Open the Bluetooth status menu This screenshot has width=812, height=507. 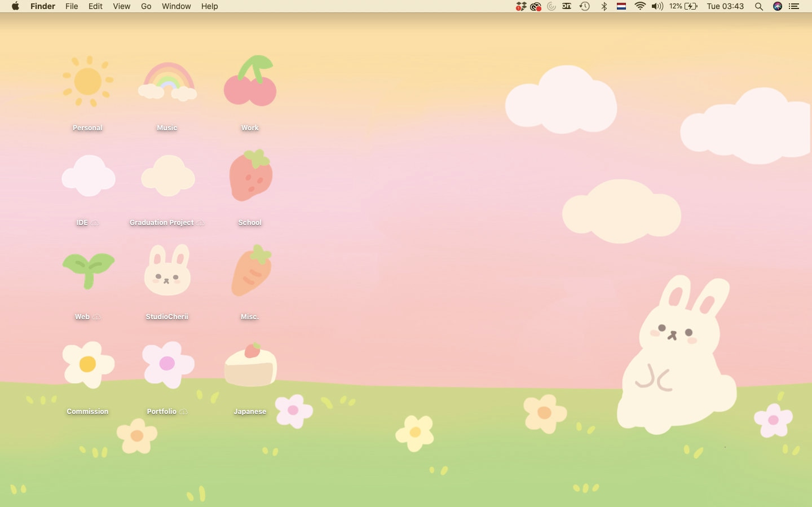604,6
